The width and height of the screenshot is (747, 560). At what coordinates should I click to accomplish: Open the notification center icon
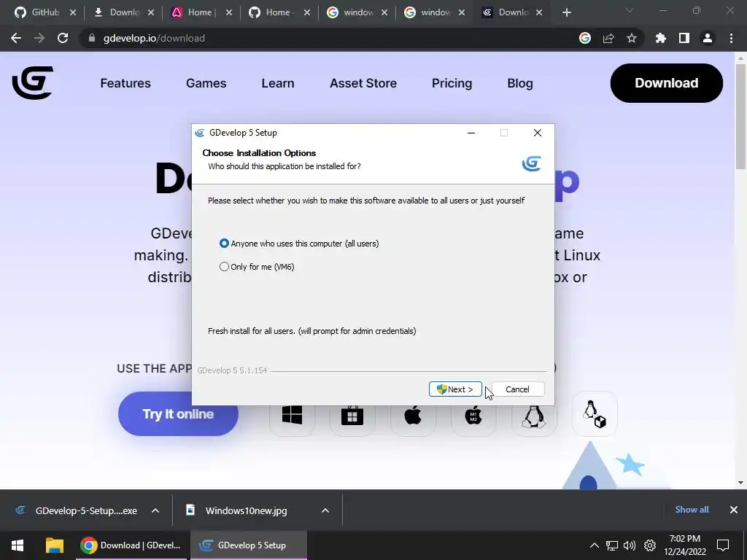click(x=723, y=545)
